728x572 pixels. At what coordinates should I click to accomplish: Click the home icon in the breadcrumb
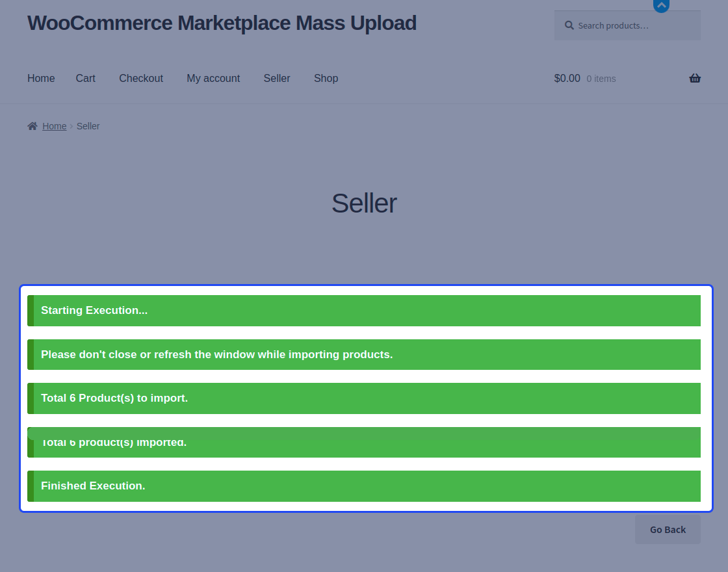pos(31,125)
